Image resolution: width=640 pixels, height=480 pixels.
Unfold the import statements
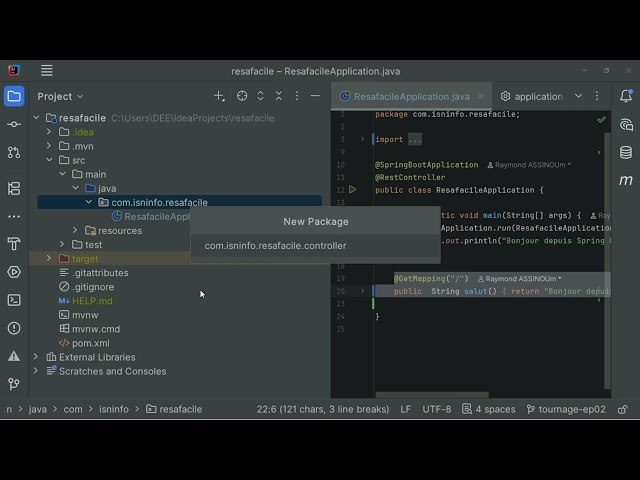coord(362,139)
